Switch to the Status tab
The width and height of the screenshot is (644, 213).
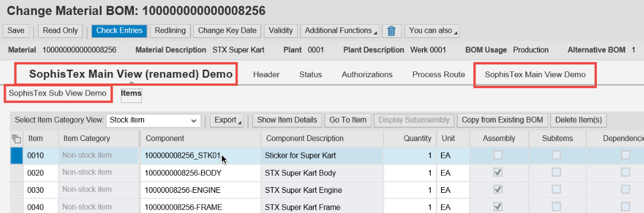310,74
